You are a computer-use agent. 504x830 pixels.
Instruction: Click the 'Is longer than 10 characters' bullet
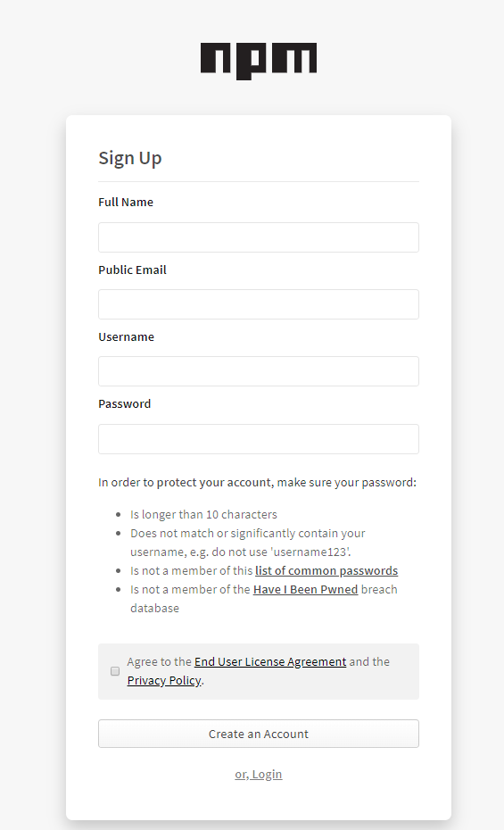[x=203, y=515]
